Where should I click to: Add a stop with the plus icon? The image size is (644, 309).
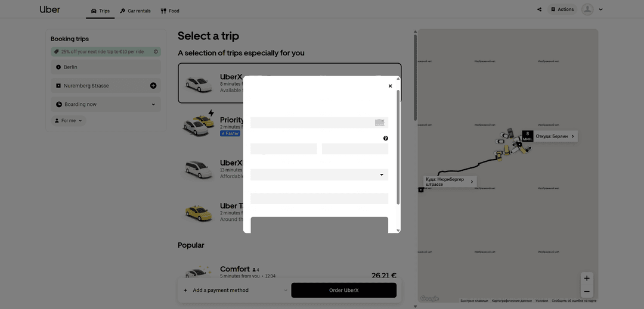(153, 86)
